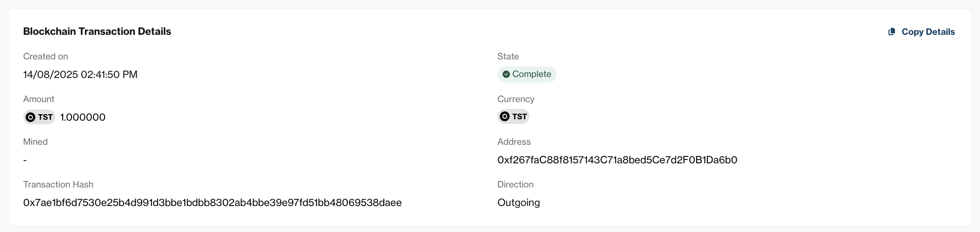Click the Transaction Hash label
Viewport: 980px width, 232px height.
(x=58, y=185)
